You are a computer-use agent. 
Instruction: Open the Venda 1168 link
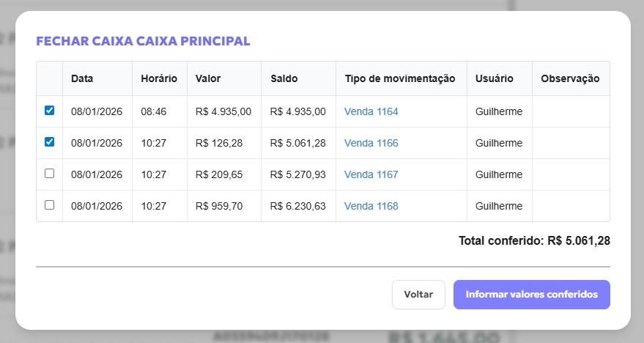coord(371,206)
